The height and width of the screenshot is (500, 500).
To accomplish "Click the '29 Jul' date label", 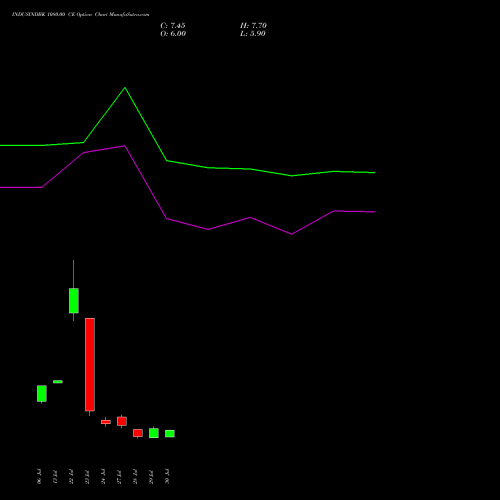I will pos(151,476).
